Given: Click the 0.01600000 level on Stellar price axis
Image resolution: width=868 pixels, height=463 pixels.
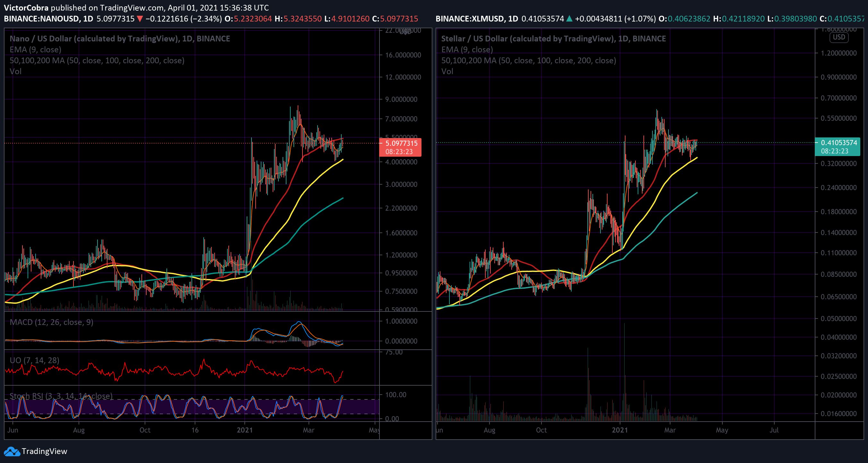Looking at the screenshot, I should (839, 414).
